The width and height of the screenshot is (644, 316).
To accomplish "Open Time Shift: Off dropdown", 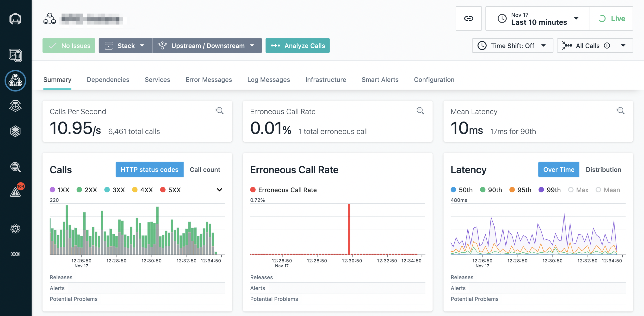I will coord(512,46).
